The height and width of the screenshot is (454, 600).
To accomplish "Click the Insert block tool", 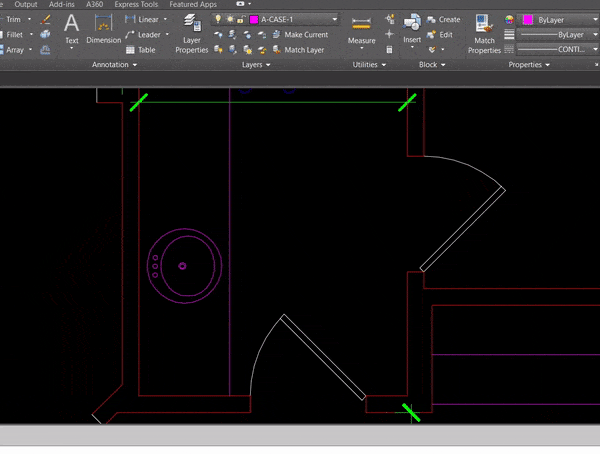I will tap(412, 30).
